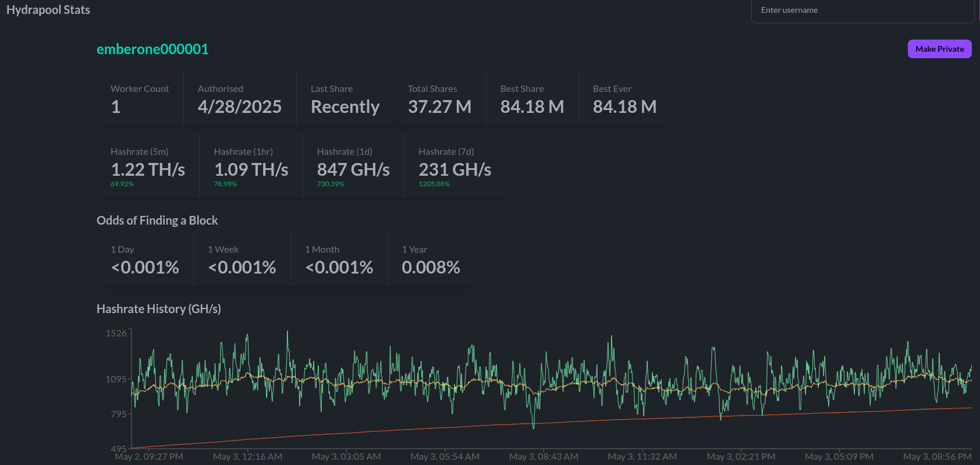
Task: Select the 1095 y-axis label
Action: tap(116, 379)
